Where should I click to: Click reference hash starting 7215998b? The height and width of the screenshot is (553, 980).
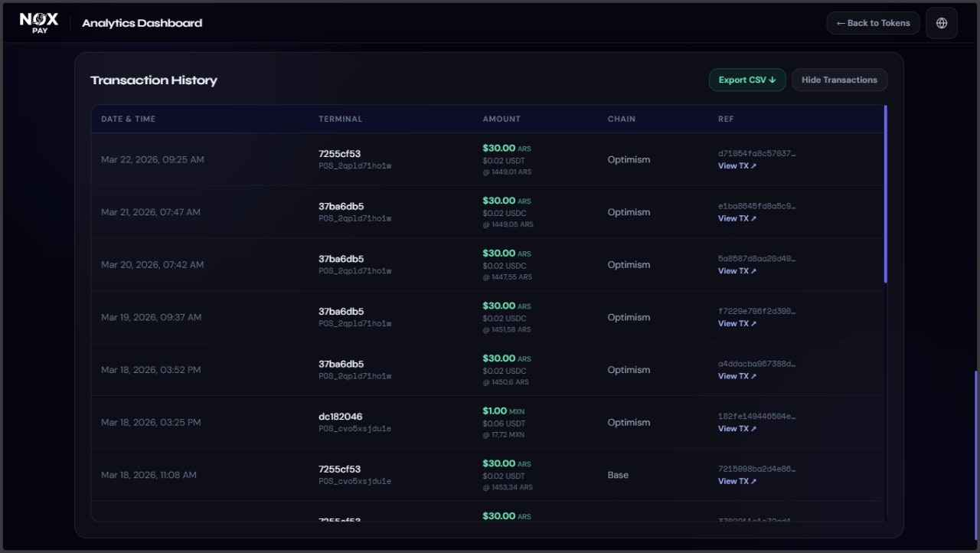756,469
